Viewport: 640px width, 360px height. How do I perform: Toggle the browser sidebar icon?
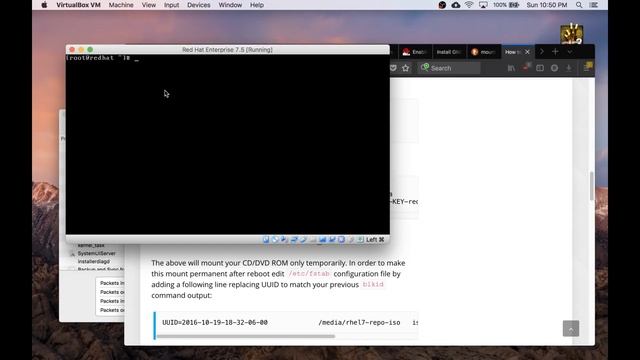pyautogui.click(x=540, y=68)
